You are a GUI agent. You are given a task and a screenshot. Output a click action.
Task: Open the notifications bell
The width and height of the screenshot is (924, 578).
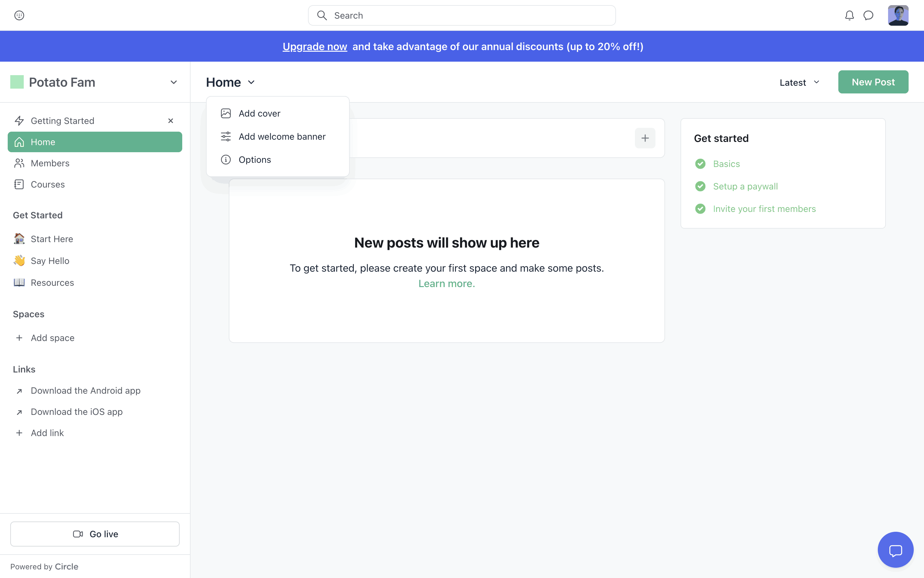849,15
